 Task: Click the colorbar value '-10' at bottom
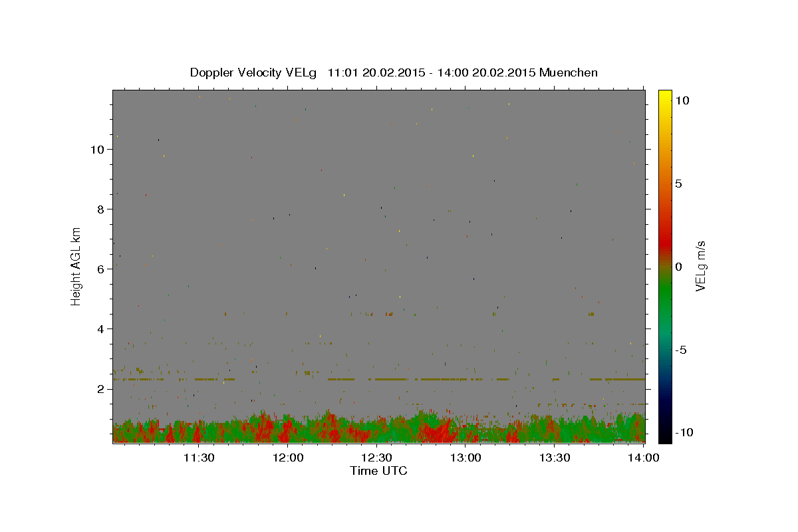click(684, 433)
